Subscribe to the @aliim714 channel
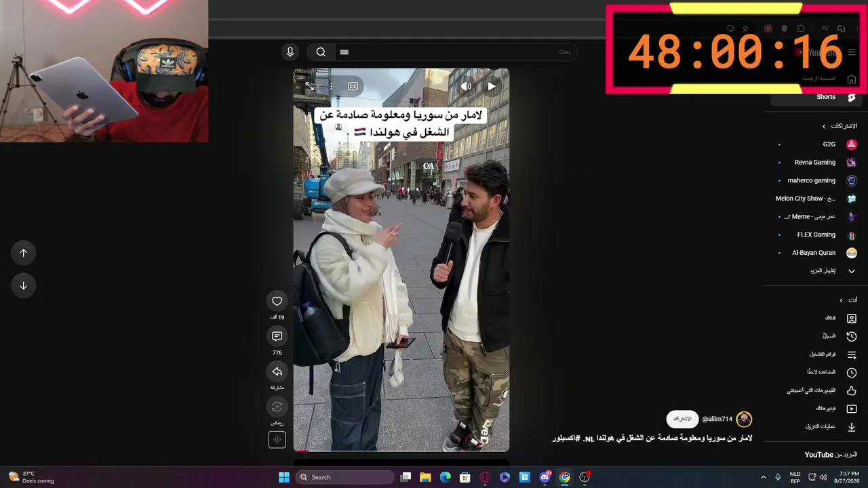 (682, 419)
